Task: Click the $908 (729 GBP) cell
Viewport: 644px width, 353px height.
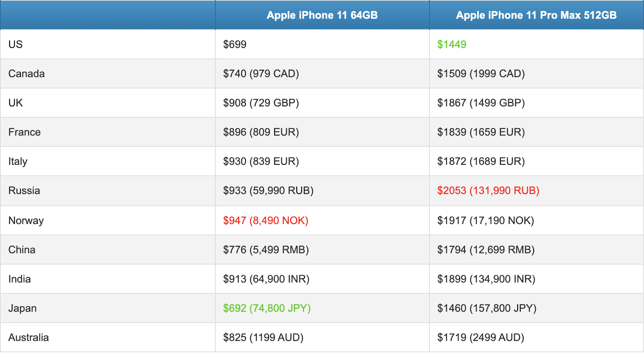Action: click(261, 103)
